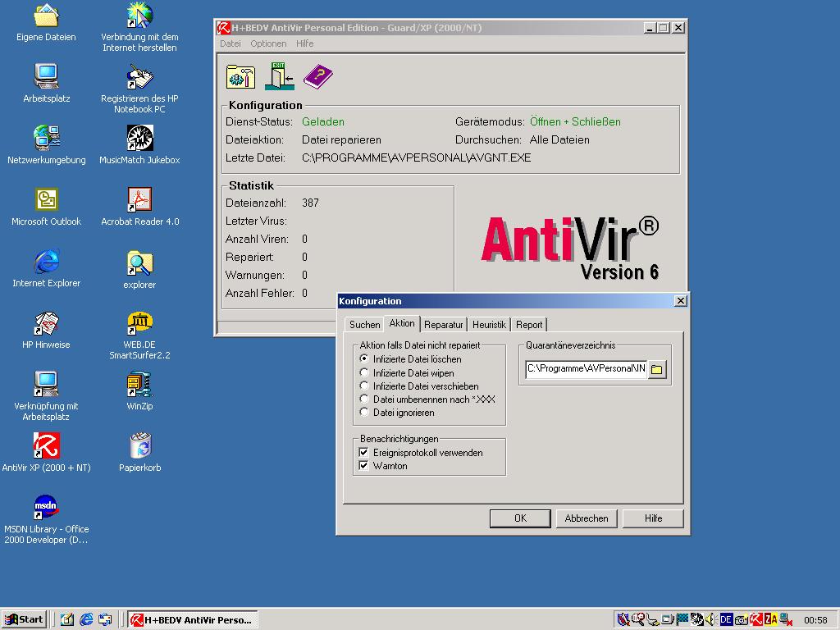The image size is (840, 630).
Task: Switch to the Report tab
Action: pyautogui.click(x=529, y=325)
